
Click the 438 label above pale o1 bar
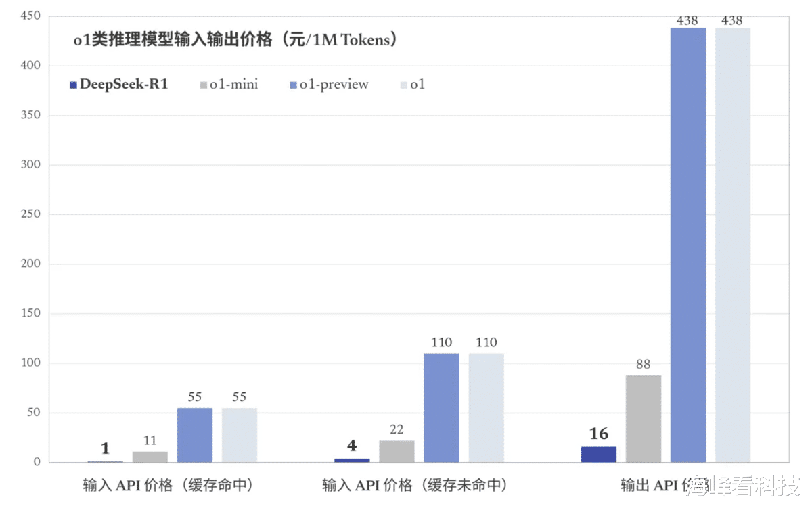(733, 20)
